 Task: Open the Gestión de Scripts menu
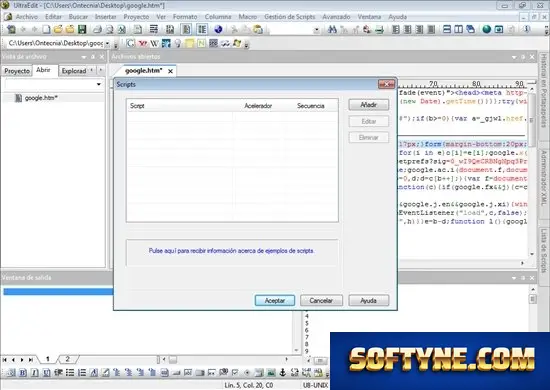(x=289, y=17)
